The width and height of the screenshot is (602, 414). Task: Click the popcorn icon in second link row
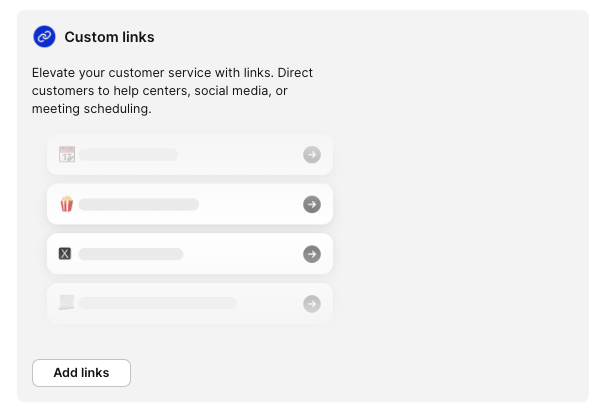click(x=67, y=204)
